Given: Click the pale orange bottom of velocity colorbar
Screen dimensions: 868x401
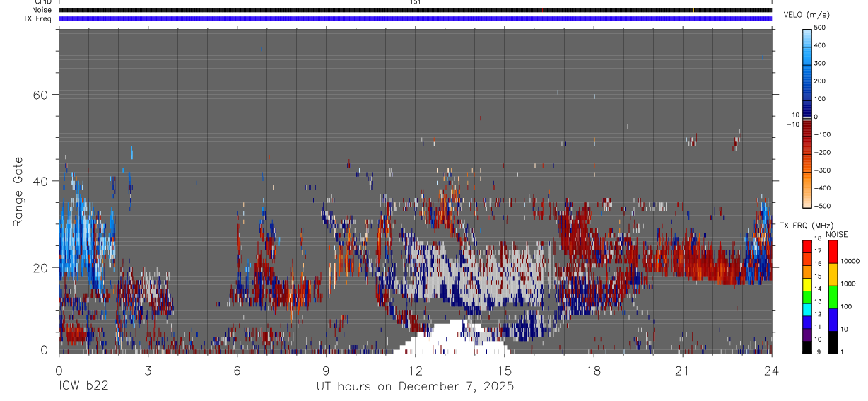Looking at the screenshot, I should click(x=808, y=199).
